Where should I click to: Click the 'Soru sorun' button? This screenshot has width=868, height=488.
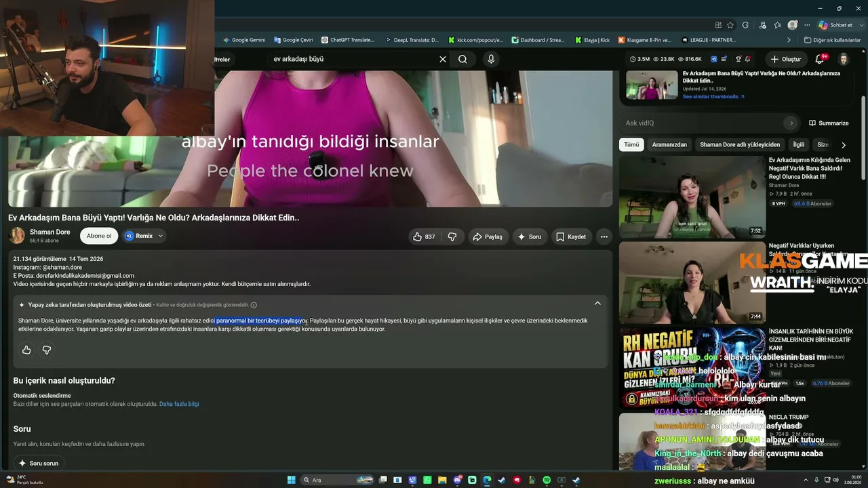coord(39,463)
